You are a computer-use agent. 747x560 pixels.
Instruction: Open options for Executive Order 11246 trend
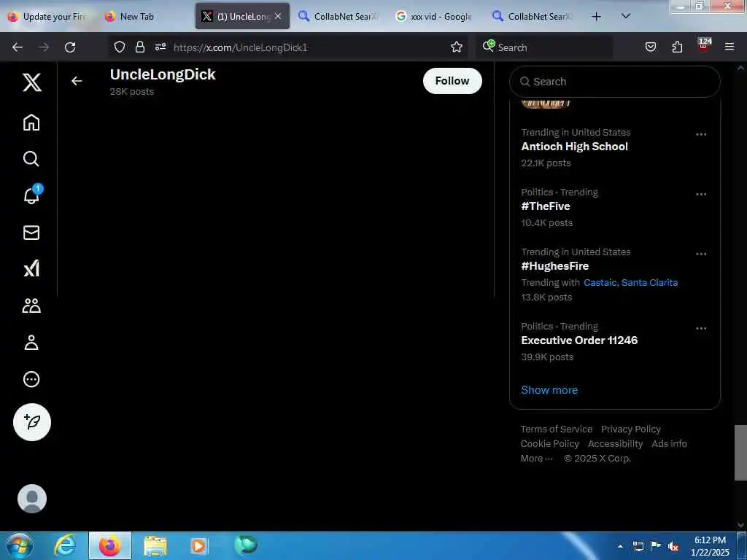(701, 329)
